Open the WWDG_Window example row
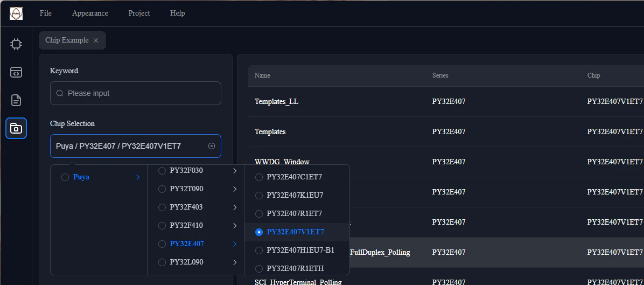 click(446, 162)
